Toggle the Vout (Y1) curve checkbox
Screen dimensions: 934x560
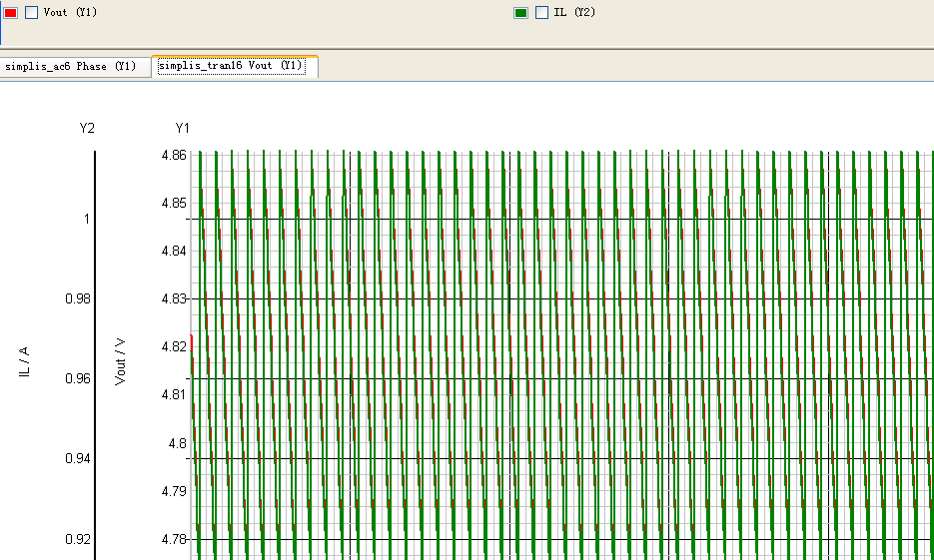[30, 13]
